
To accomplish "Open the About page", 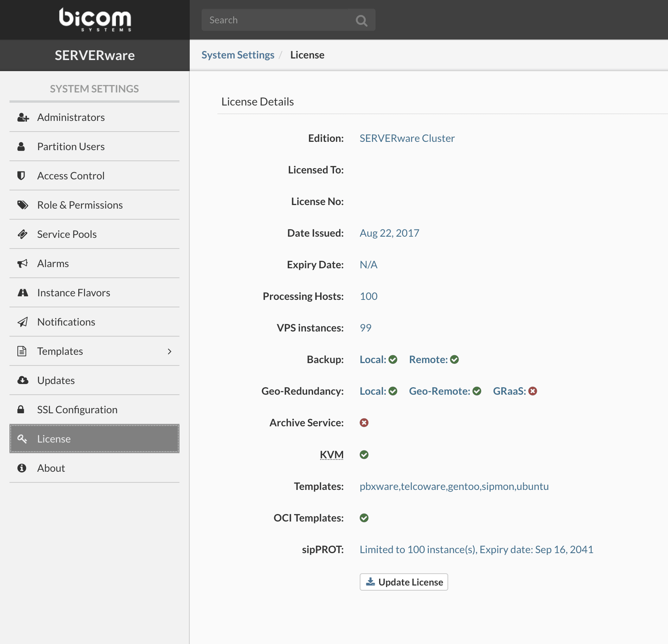I will (94, 468).
